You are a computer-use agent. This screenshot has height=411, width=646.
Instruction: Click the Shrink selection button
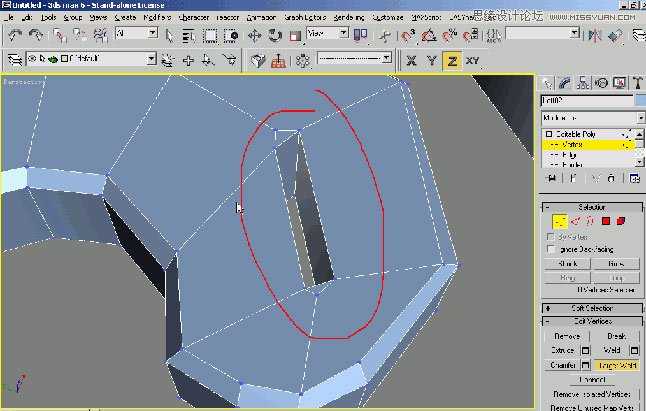coord(567,264)
